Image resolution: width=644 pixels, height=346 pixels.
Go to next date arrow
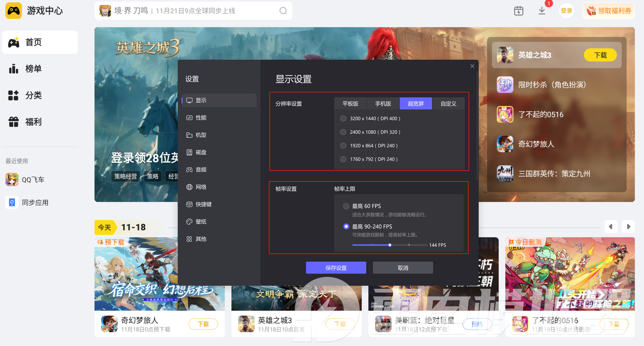click(628, 227)
